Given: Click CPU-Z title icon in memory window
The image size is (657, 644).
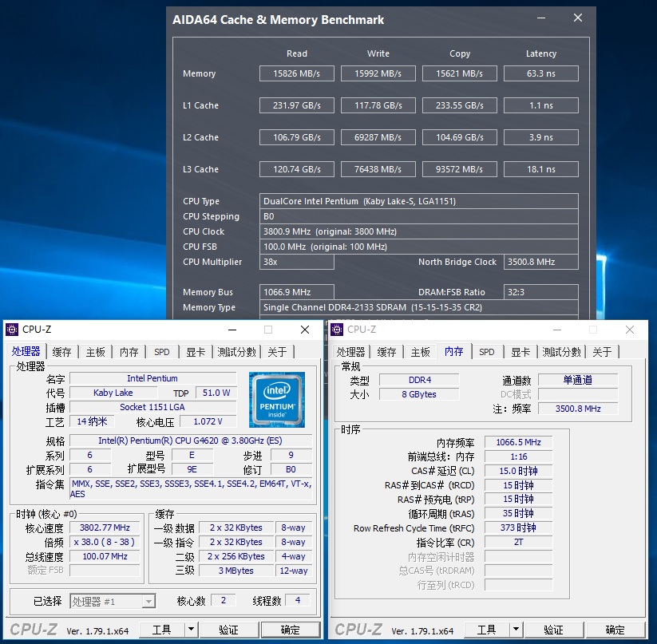Looking at the screenshot, I should pyautogui.click(x=337, y=330).
